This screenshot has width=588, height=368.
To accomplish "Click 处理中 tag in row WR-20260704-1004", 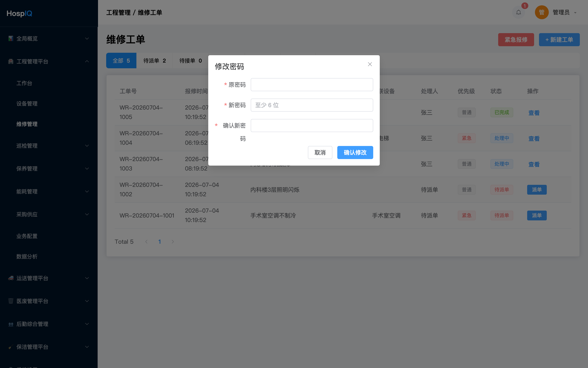I will tap(502, 138).
